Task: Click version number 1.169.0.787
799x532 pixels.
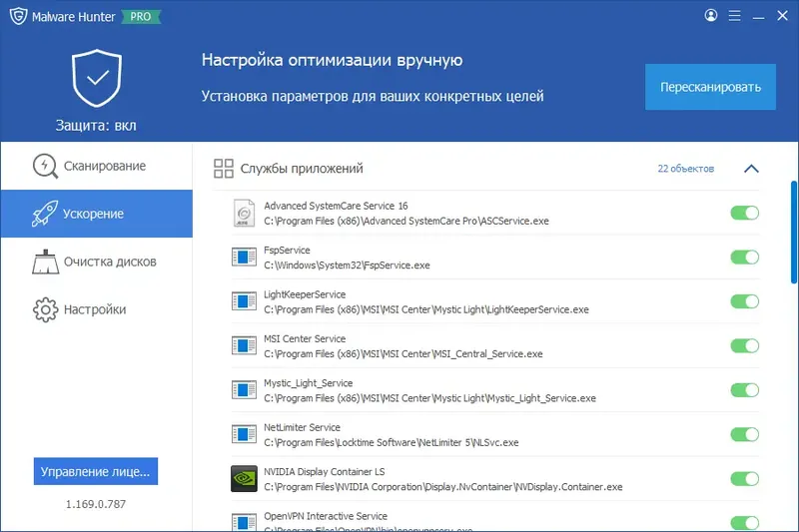Action: pyautogui.click(x=96, y=504)
